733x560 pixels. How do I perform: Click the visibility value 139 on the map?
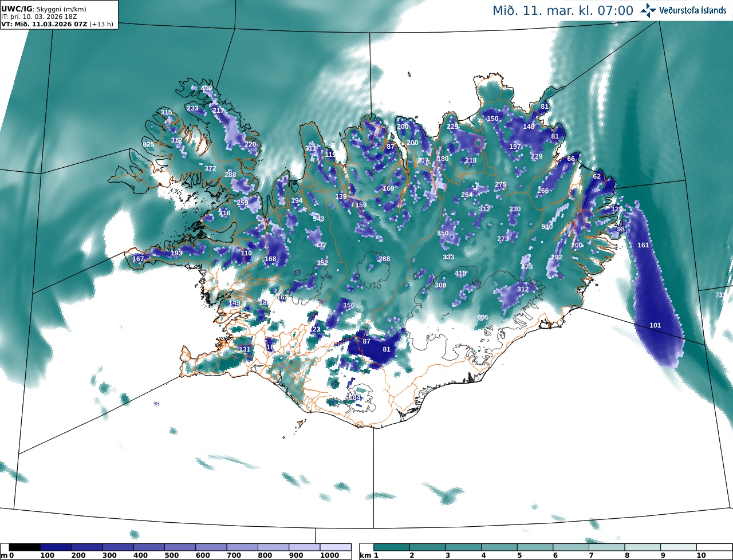click(341, 196)
